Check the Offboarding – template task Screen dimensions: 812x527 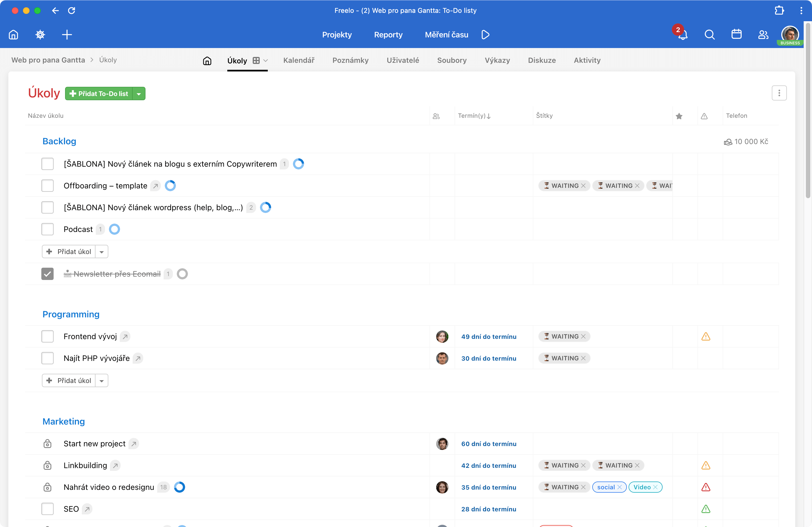pyautogui.click(x=47, y=186)
